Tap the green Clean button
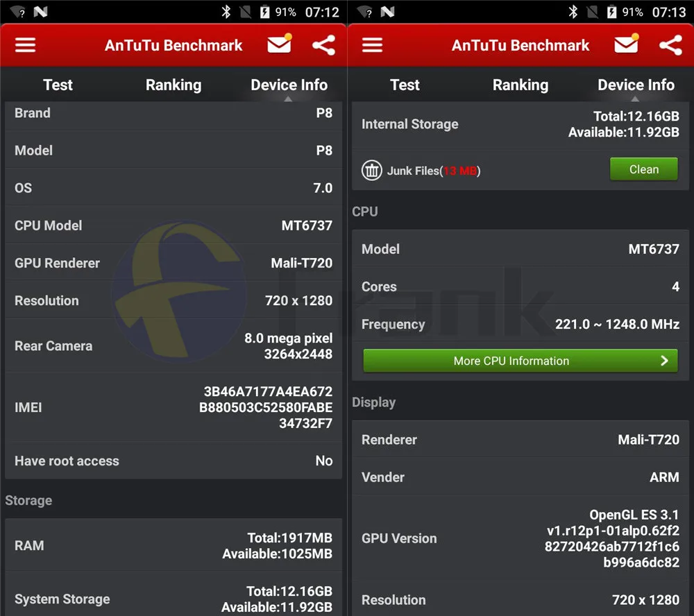The width and height of the screenshot is (694, 616). coord(644,169)
